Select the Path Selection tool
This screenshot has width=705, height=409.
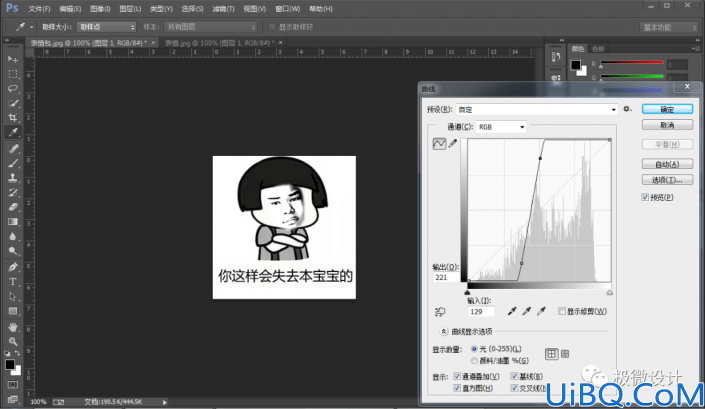click(x=13, y=297)
